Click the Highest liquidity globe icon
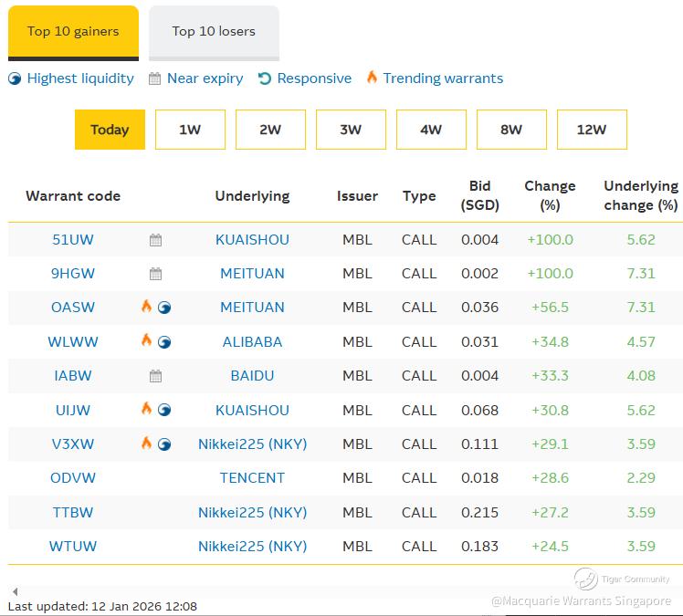This screenshot has height=616, width=683. pyautogui.click(x=15, y=78)
